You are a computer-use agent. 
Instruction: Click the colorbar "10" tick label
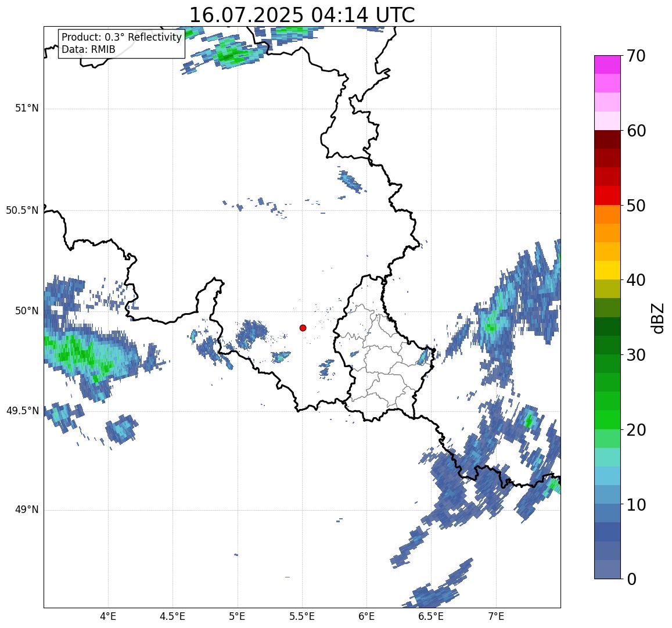pos(636,504)
